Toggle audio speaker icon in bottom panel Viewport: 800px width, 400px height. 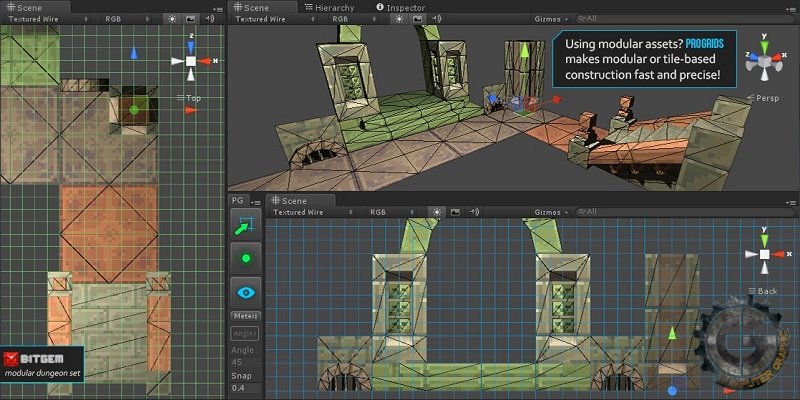point(474,212)
